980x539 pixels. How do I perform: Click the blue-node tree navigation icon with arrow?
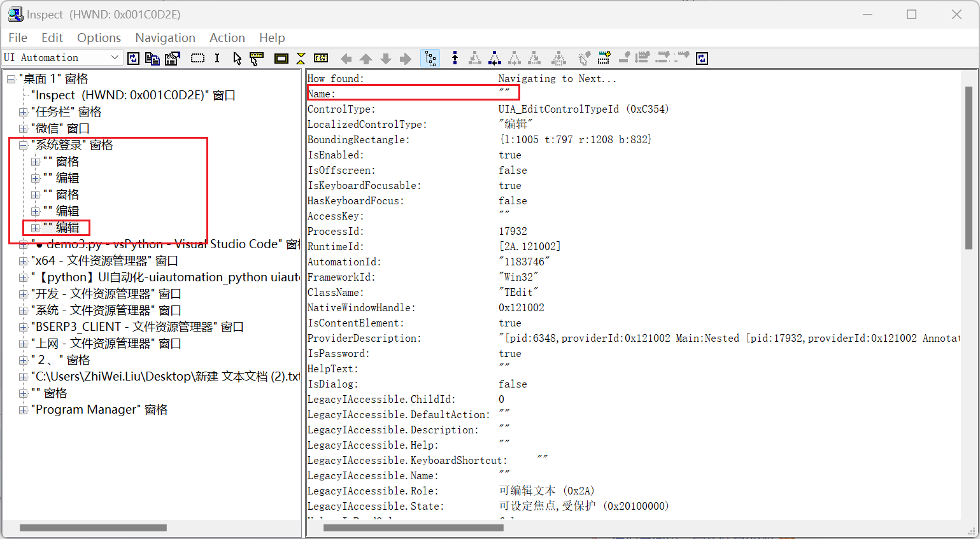click(495, 59)
